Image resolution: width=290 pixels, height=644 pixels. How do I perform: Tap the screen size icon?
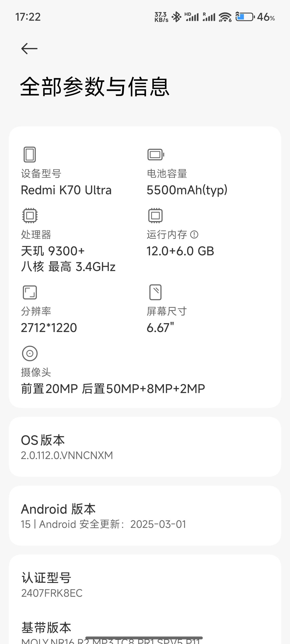click(x=155, y=292)
